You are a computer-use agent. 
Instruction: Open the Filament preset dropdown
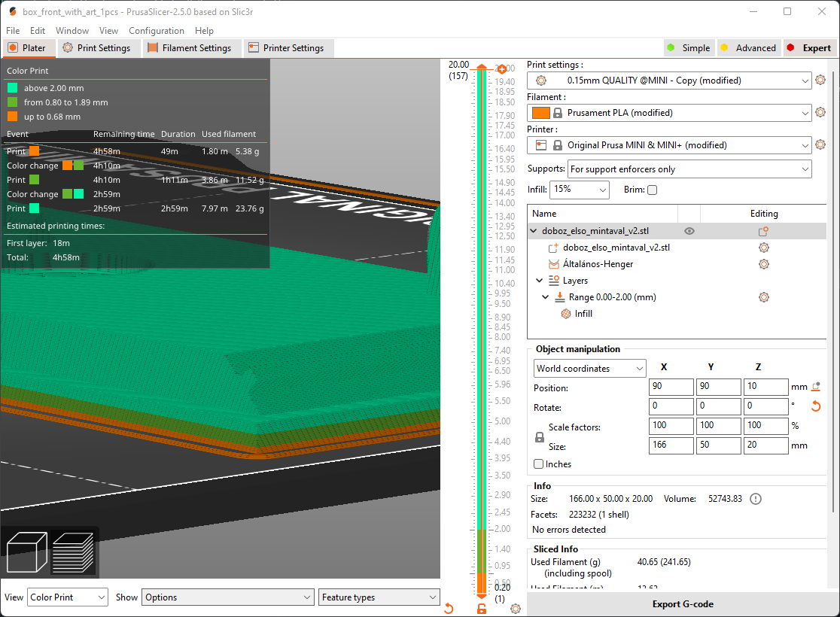click(669, 113)
